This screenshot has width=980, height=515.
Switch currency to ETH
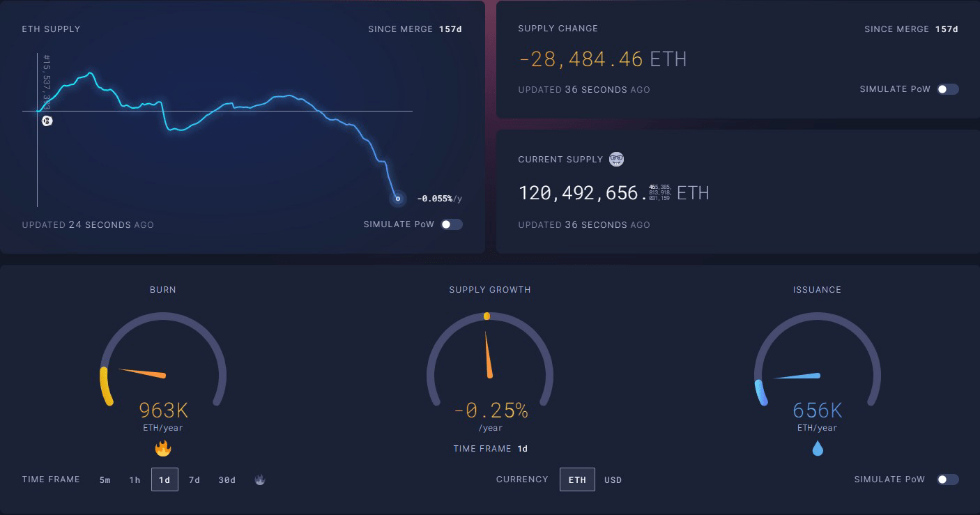(x=577, y=479)
